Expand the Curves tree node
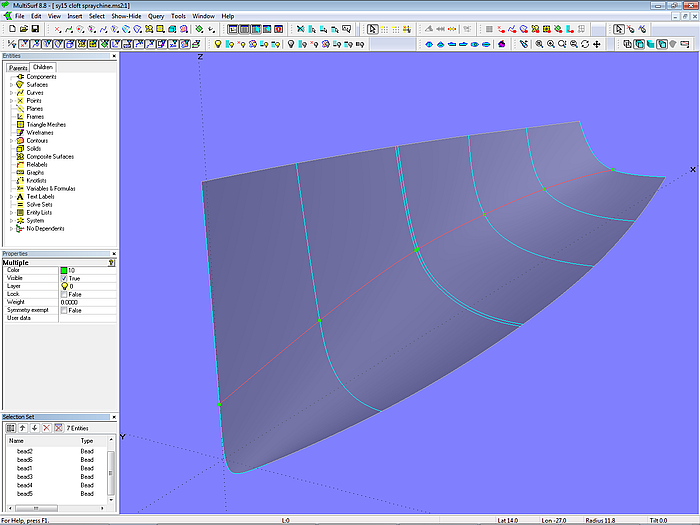This screenshot has width=700, height=525. click(11, 93)
